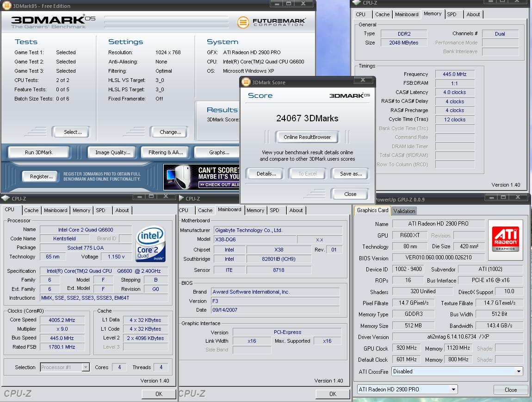
Task: Open Image Quality... options
Action: [x=111, y=152]
